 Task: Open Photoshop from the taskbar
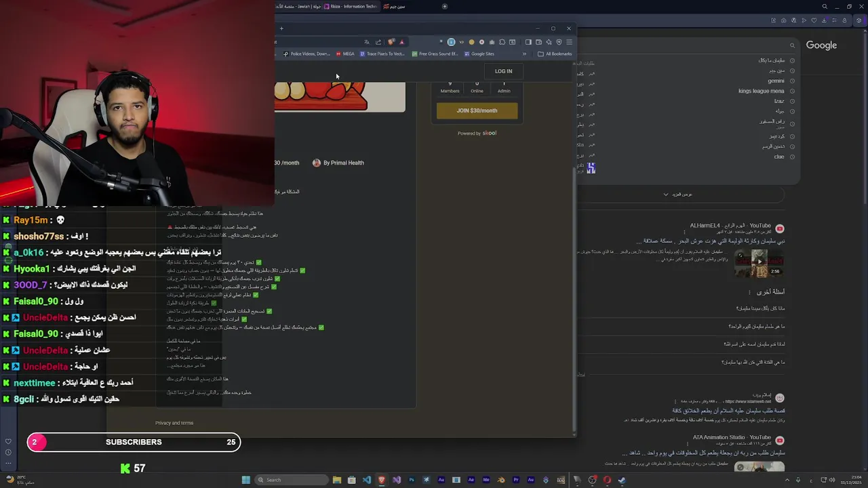tap(412, 480)
